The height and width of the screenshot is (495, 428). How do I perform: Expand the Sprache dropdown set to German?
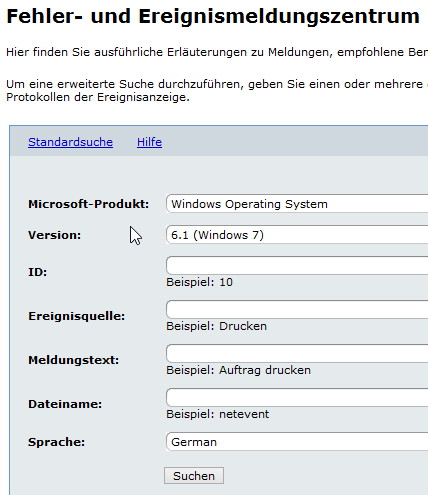coord(297,442)
